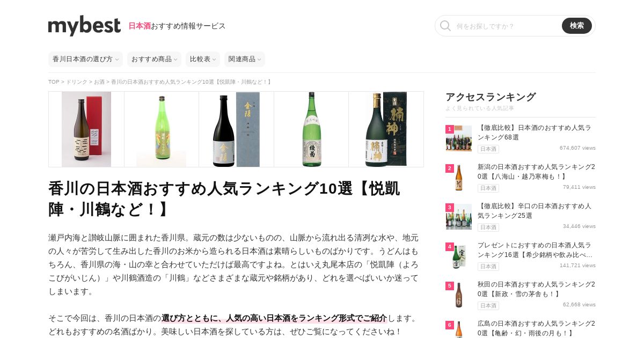The height and width of the screenshot is (338, 644).
Task: Open 広島の日本酒おすすめ人気ランキング article
Action: pos(536,328)
